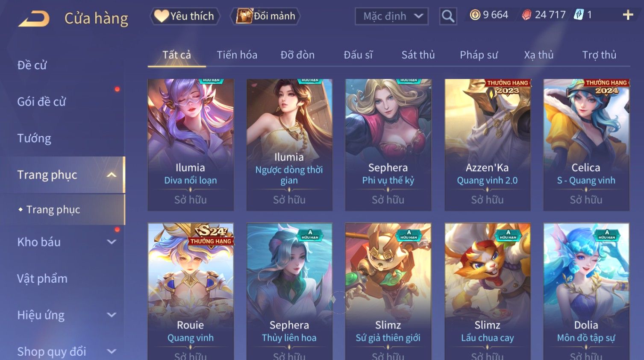Screen dimensions: 644x360
Task: Click the golden back arrow icon
Action: point(34,18)
